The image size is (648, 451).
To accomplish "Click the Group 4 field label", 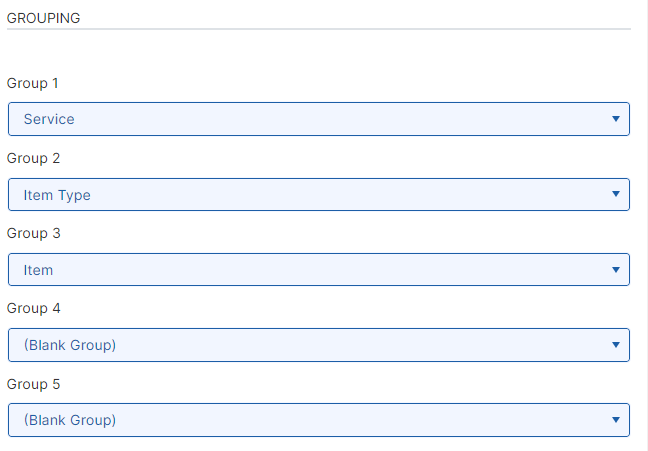I will (x=33, y=308).
